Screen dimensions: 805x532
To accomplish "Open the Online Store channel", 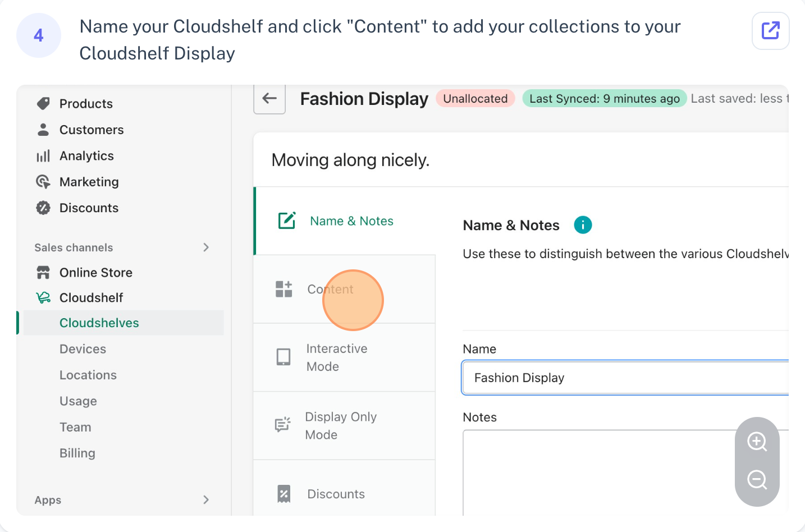I will (96, 273).
